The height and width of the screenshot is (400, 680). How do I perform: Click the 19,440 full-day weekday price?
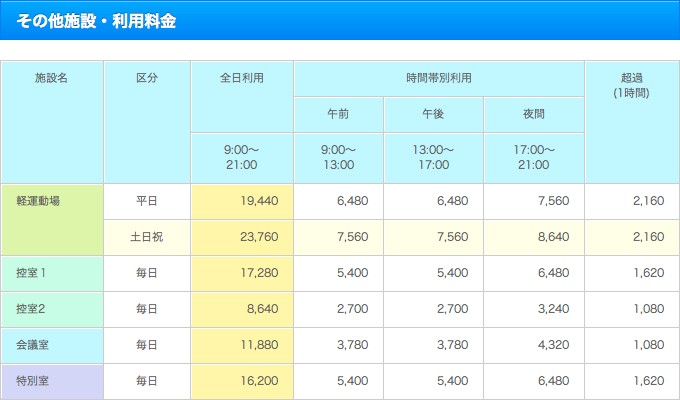point(242,201)
